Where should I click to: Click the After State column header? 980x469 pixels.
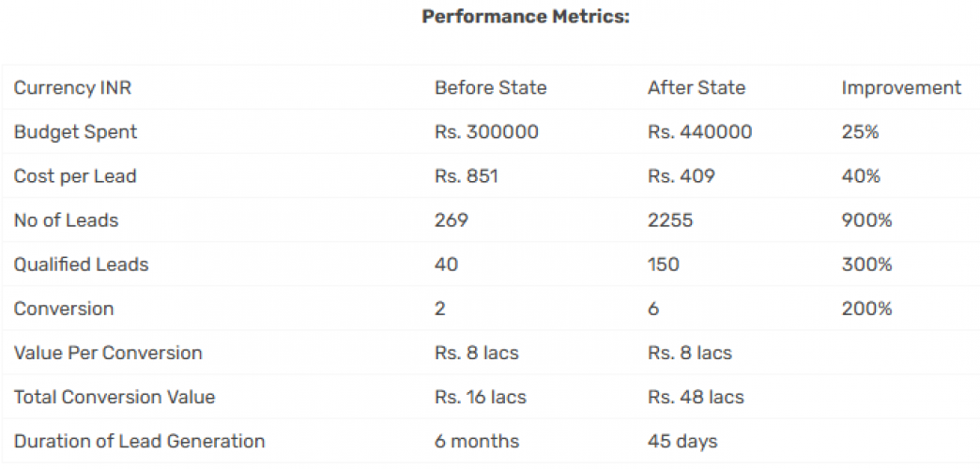(697, 88)
